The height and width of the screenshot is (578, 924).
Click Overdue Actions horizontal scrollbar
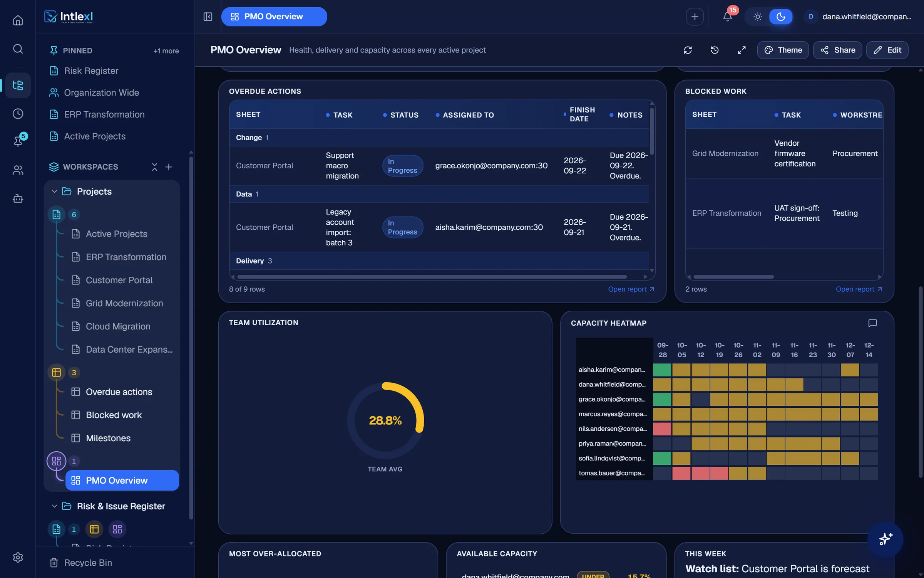coord(432,277)
